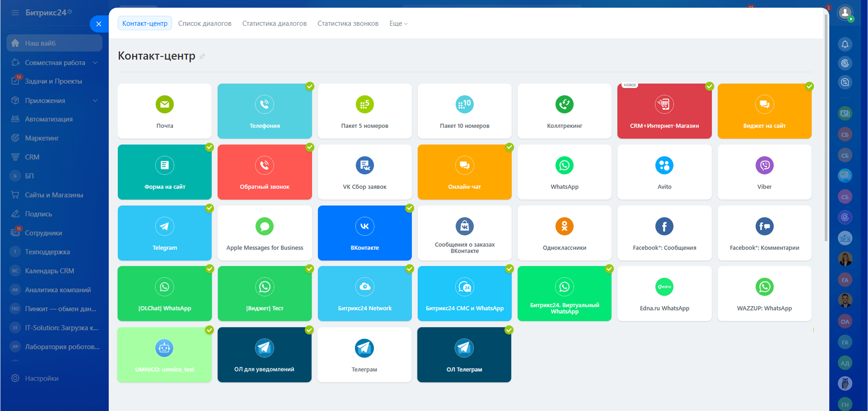Open the Edna.ru WhatsApp tile
The height and width of the screenshot is (411, 868).
665,293
